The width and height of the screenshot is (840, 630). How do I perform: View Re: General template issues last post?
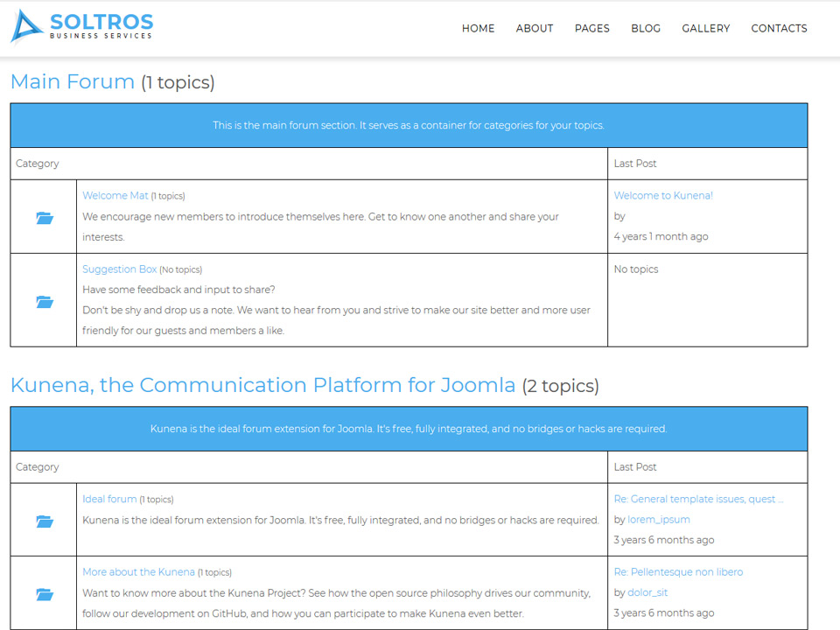coord(698,499)
